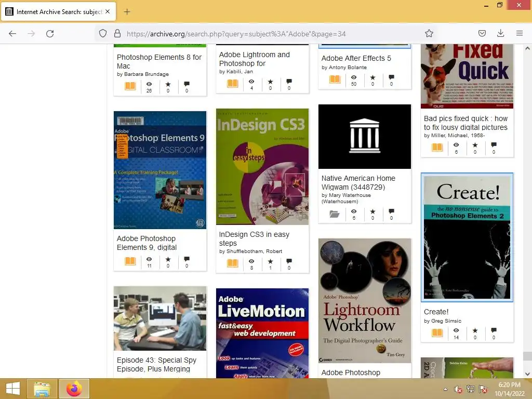
Task: Reload the current archive.org page
Action: [50, 34]
